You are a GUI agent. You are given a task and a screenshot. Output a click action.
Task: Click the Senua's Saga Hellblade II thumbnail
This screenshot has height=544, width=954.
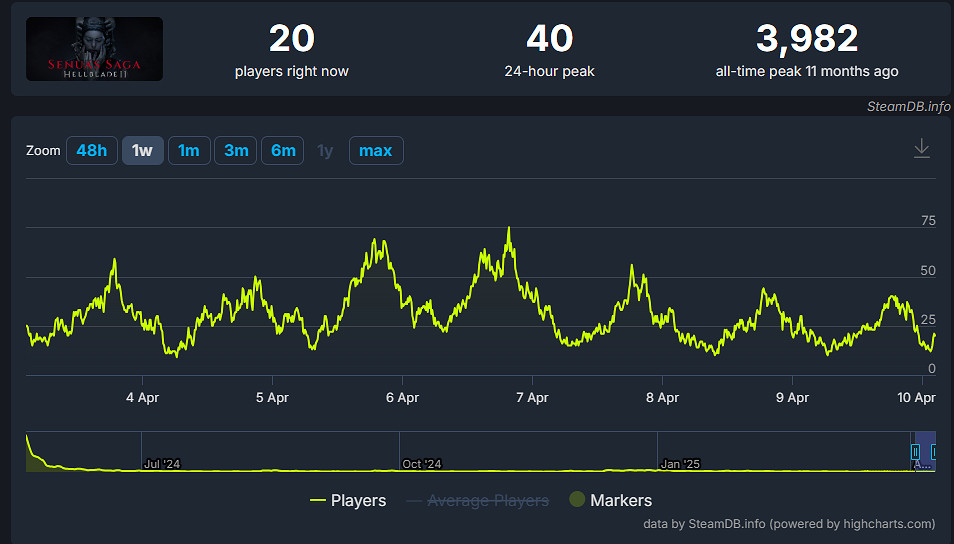94,49
